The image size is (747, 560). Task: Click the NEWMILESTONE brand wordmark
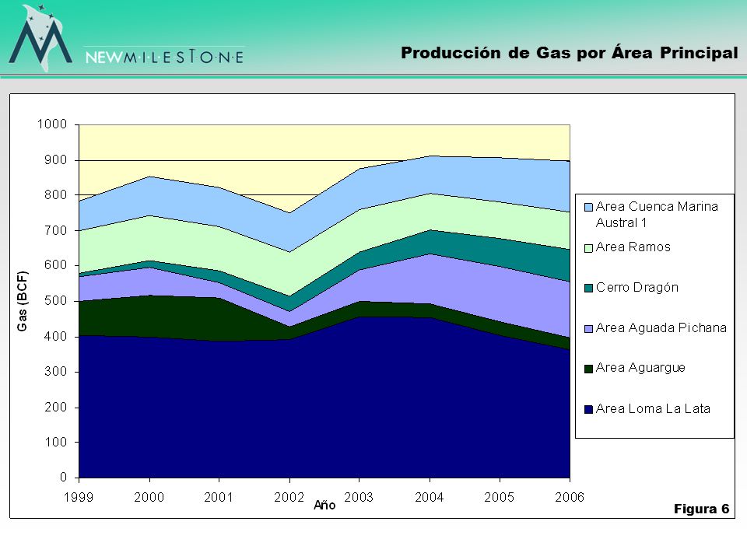(164, 57)
